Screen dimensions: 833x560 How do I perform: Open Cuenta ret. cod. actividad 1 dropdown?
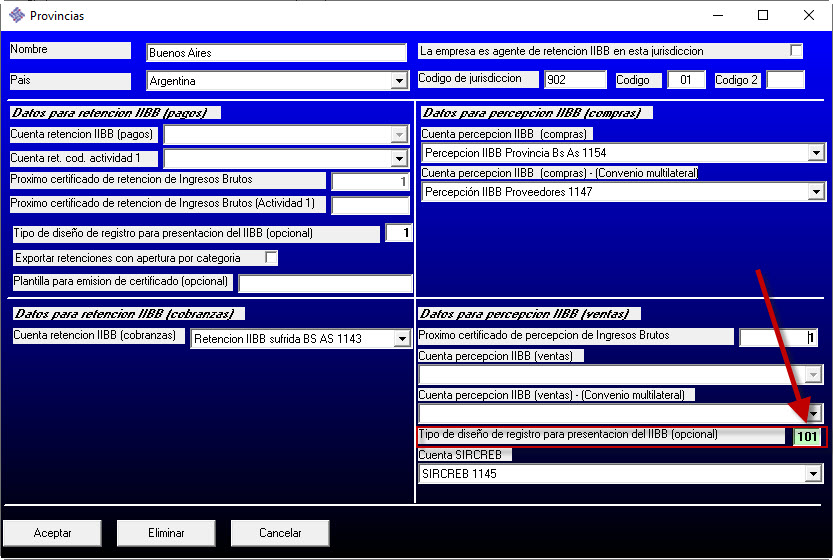[399, 158]
